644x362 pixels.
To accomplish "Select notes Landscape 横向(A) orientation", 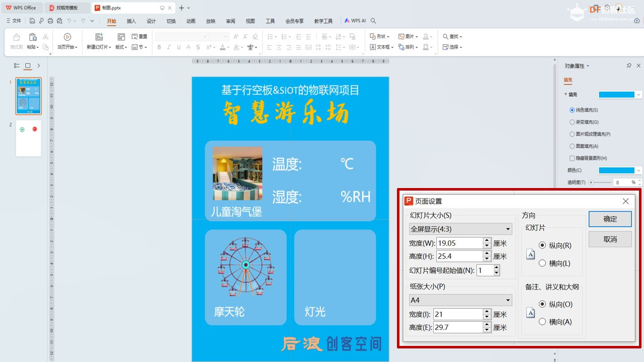I will (x=542, y=322).
